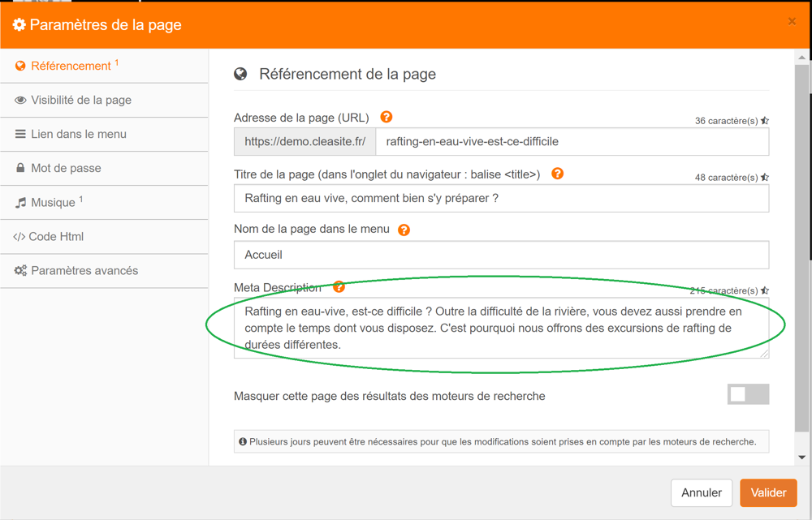Go to the Musique tab
Screen dimensions: 812x520
pos(53,202)
